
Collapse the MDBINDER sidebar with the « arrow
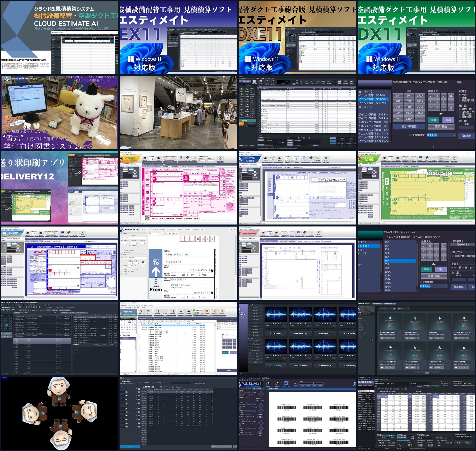[372, 339]
